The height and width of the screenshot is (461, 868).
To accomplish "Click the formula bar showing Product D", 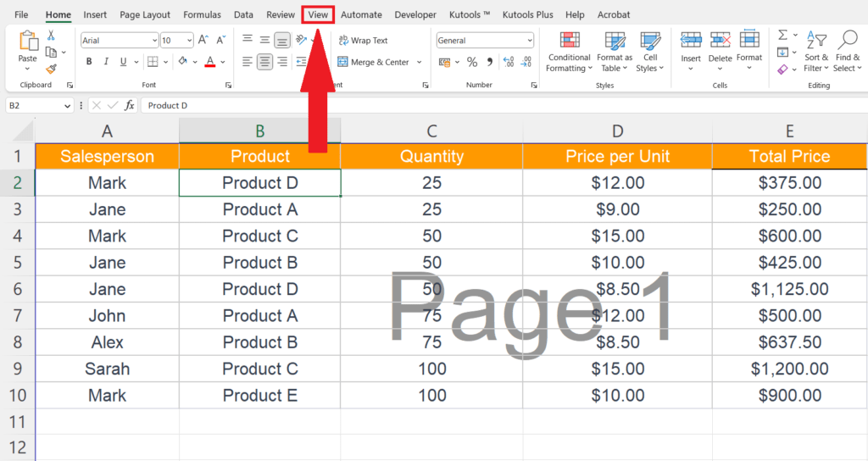I will click(x=504, y=105).
